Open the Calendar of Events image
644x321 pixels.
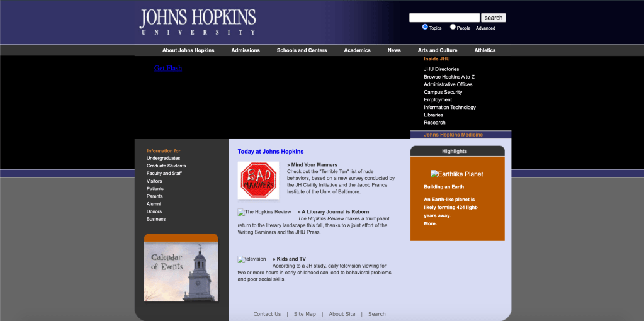pyautogui.click(x=181, y=267)
